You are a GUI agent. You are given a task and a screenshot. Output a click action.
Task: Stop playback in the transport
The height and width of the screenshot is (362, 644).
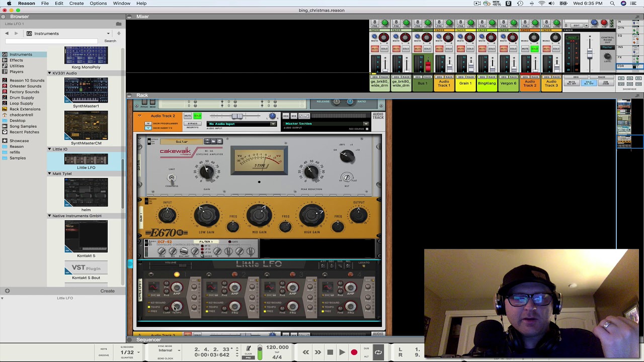(330, 352)
